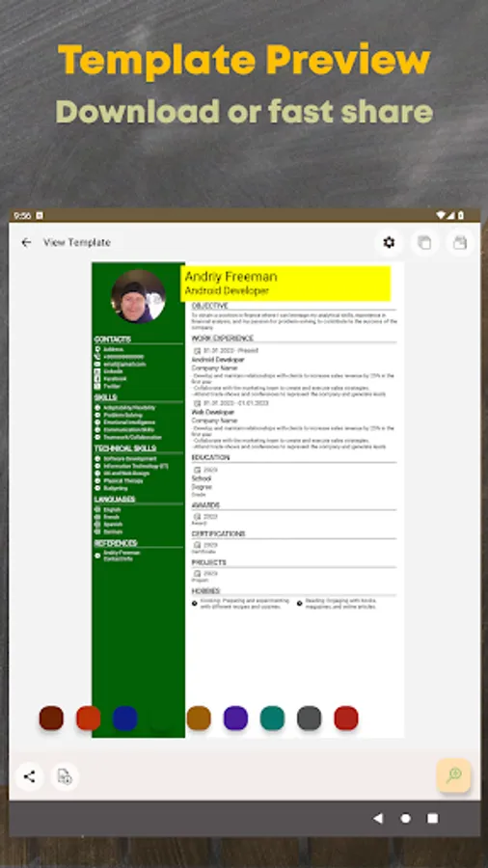Image resolution: width=488 pixels, height=868 pixels.
Task: Tap the Android back navigation triangle
Action: pos(378,818)
